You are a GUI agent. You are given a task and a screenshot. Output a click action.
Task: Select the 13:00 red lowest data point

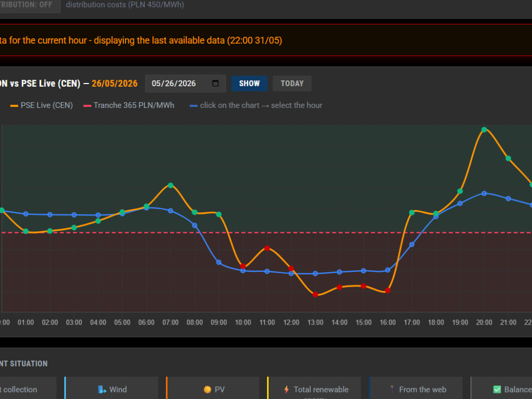pos(315,295)
